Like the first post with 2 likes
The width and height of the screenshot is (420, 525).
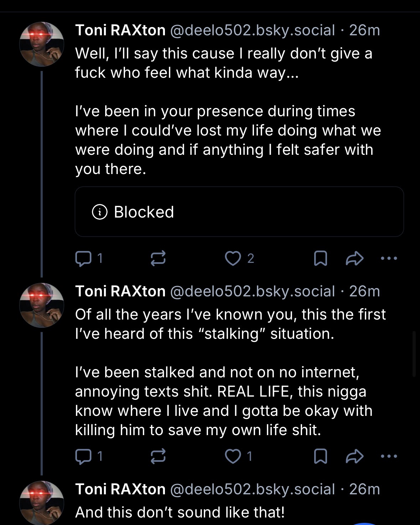point(233,259)
